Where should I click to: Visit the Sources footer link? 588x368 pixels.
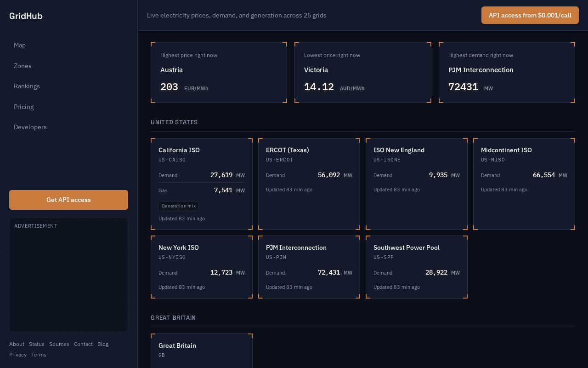59,344
